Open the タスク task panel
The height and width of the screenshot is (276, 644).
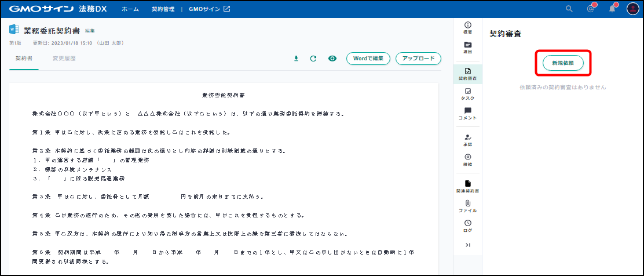467,94
